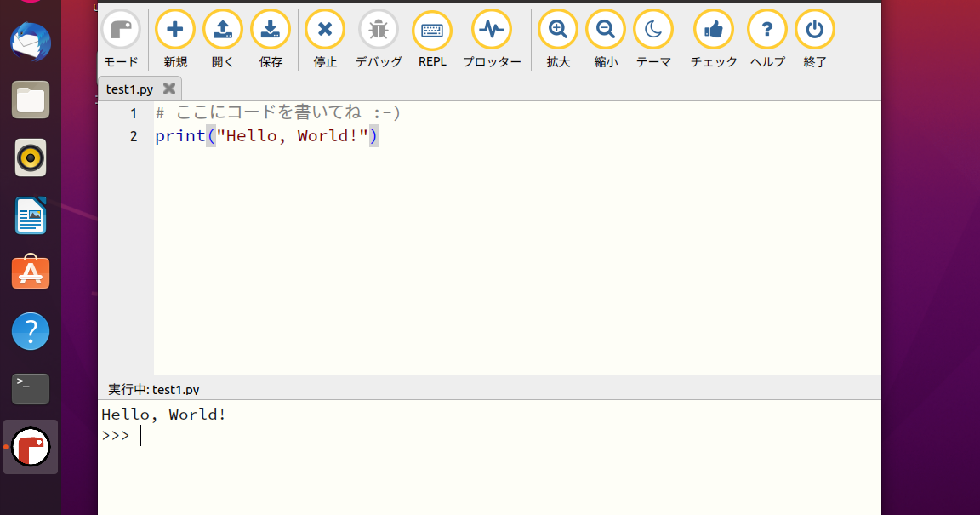This screenshot has height=515, width=980.
Task: Create a new file with 新規
Action: point(175,28)
